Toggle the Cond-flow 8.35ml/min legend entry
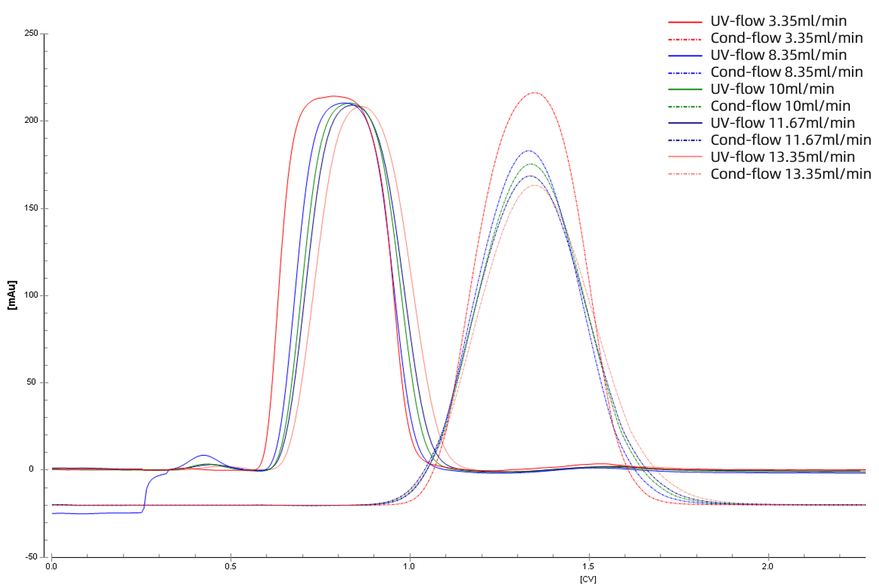Screen dimensions: 879x588 pyautogui.click(x=786, y=72)
